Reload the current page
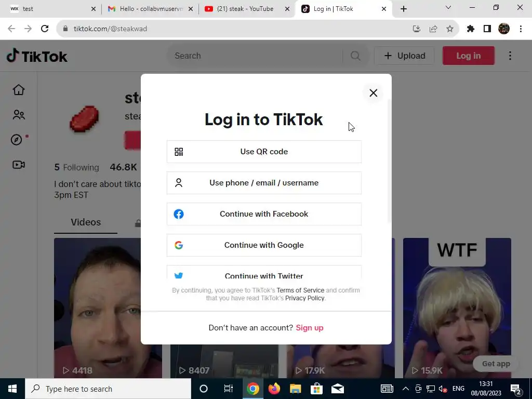 click(45, 29)
